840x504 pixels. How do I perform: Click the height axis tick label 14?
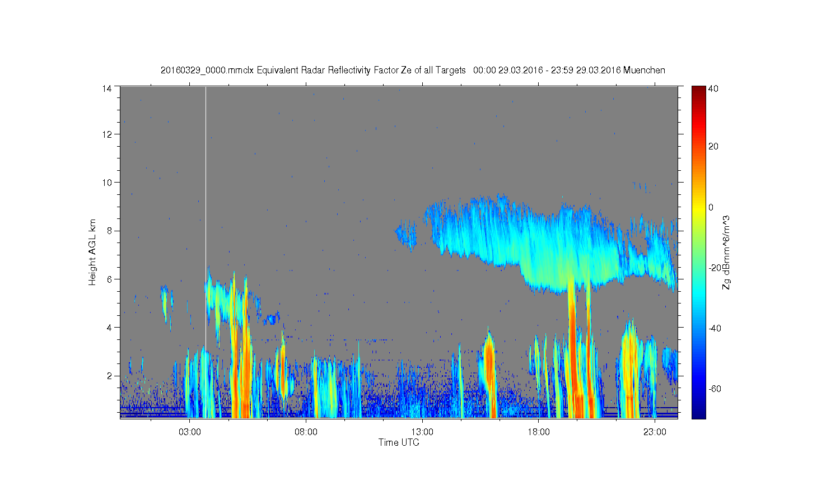pos(107,88)
